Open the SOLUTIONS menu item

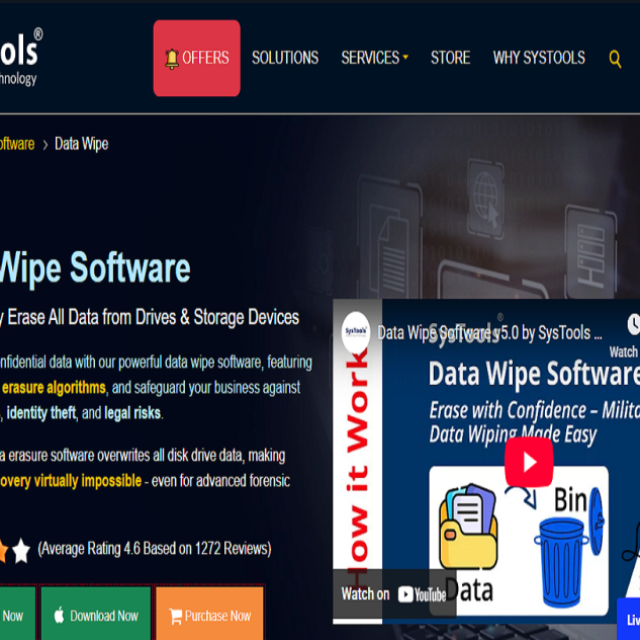(285, 58)
